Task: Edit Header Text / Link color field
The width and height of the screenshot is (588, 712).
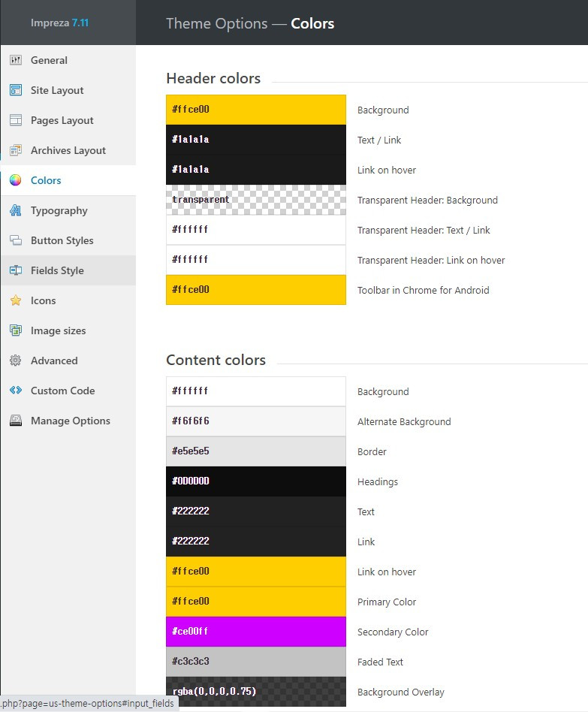Action: click(x=256, y=140)
